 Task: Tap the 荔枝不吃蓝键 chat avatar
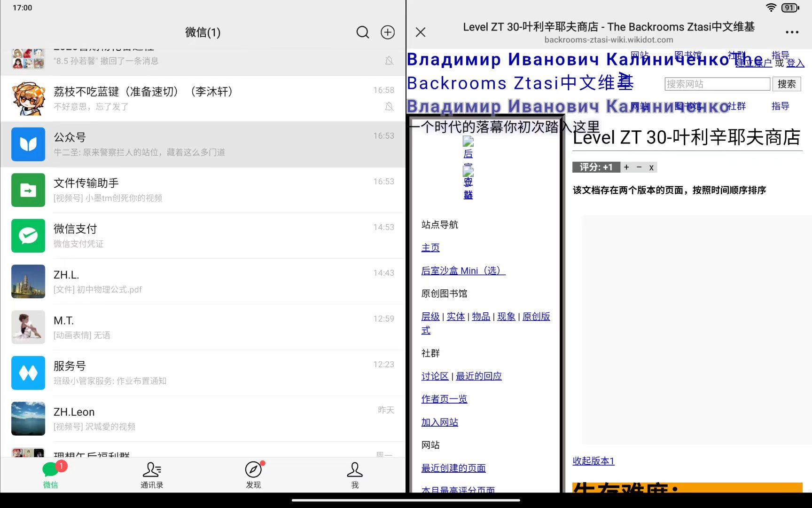pos(28,99)
